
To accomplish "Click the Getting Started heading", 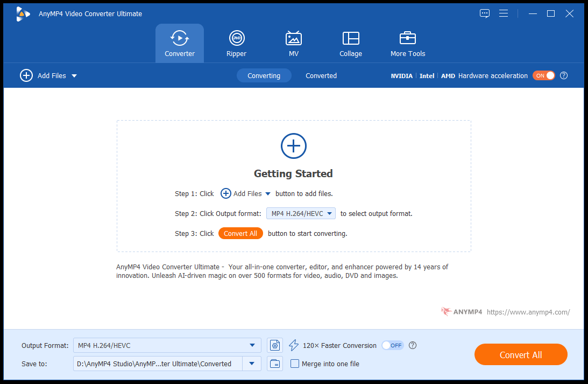I will 293,173.
